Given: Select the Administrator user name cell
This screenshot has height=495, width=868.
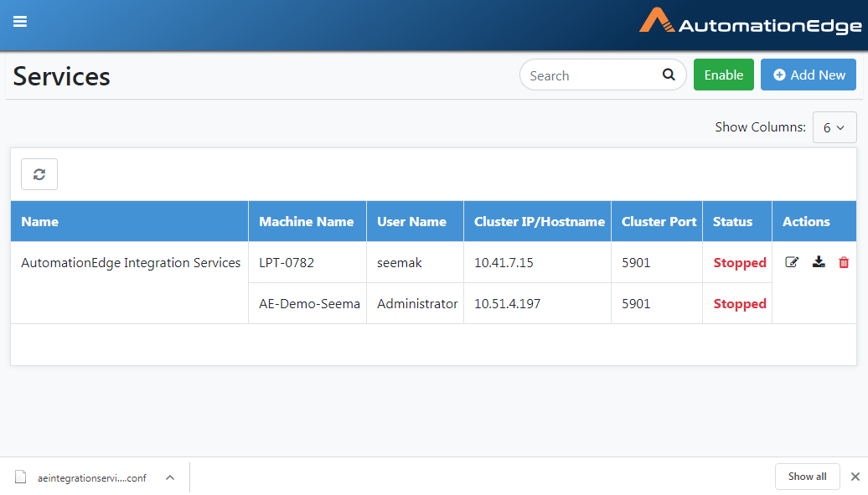Looking at the screenshot, I should [x=417, y=303].
